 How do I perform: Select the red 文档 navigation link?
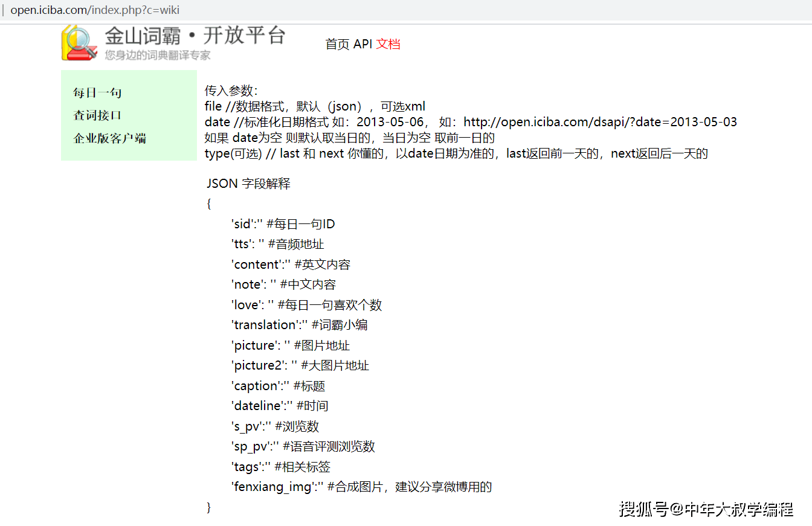[388, 44]
